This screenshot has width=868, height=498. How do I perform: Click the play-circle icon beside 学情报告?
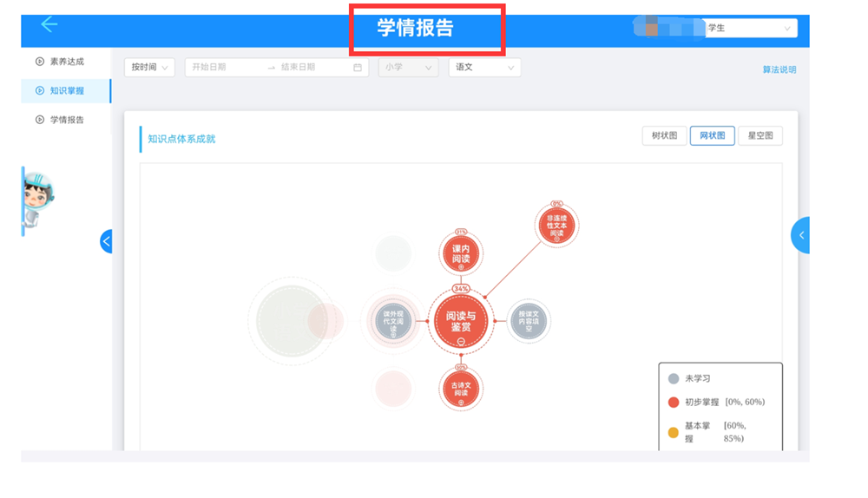[x=40, y=120]
